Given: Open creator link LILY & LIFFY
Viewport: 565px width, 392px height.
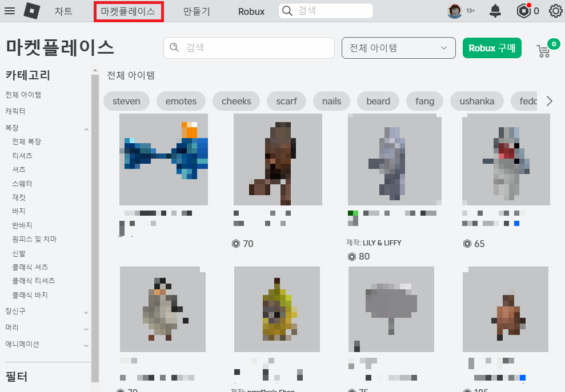Looking at the screenshot, I should point(382,243).
